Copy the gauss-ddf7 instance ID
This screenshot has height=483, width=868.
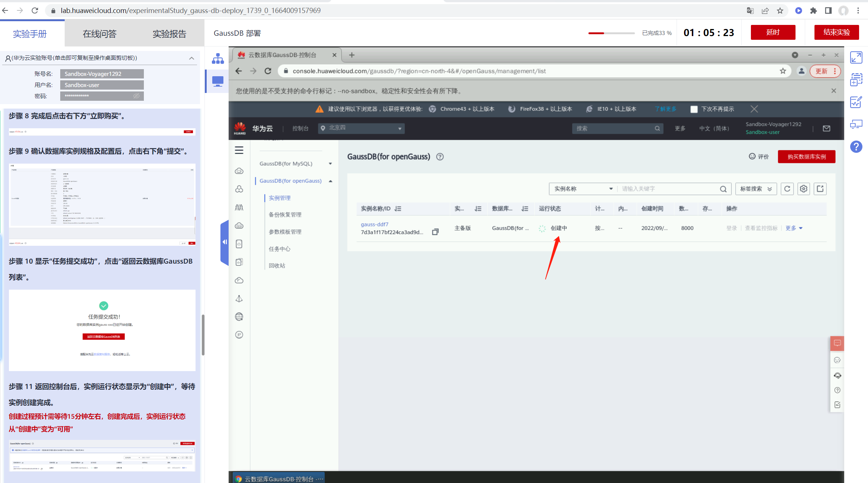point(435,232)
